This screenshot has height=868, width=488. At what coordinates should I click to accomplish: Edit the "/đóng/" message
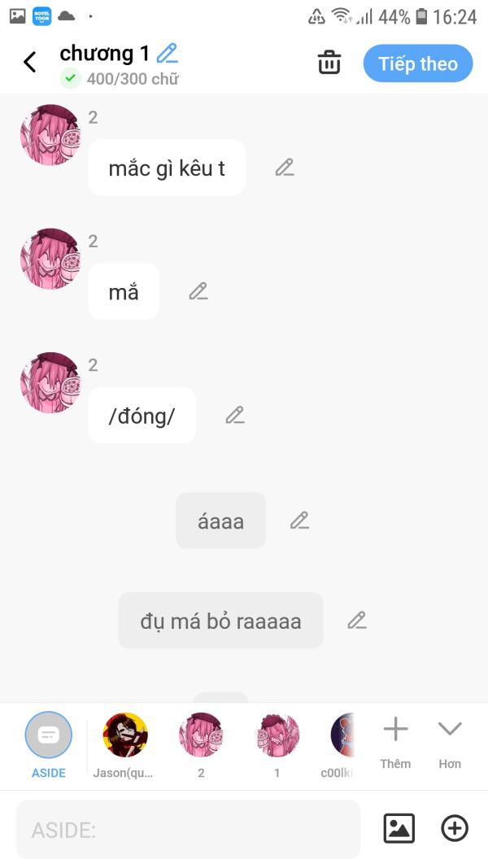(x=235, y=415)
